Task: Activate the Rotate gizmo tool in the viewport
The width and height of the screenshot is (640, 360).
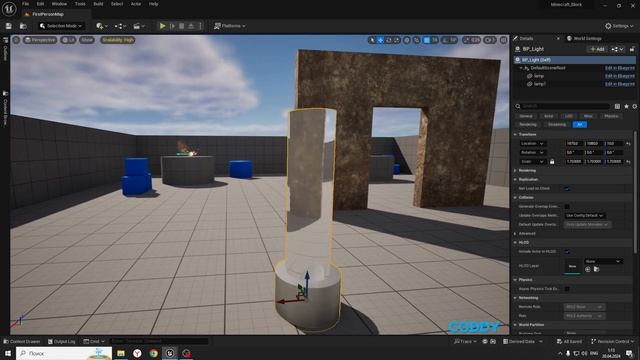Action: 389,40
